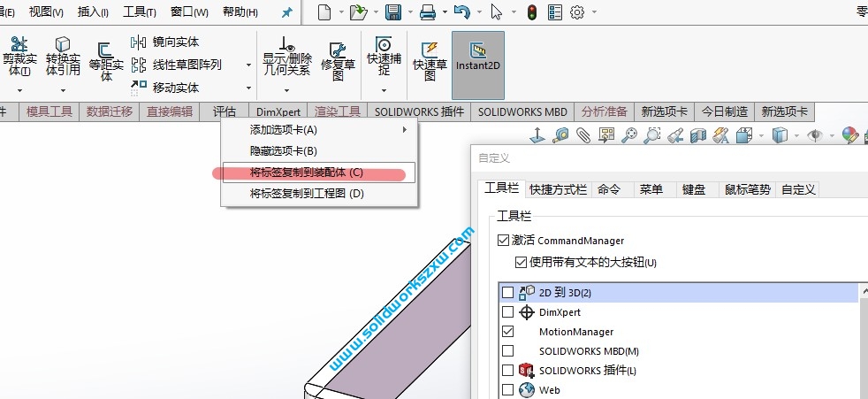Open the 工具(T) menu
The image size is (868, 399).
[x=139, y=12]
